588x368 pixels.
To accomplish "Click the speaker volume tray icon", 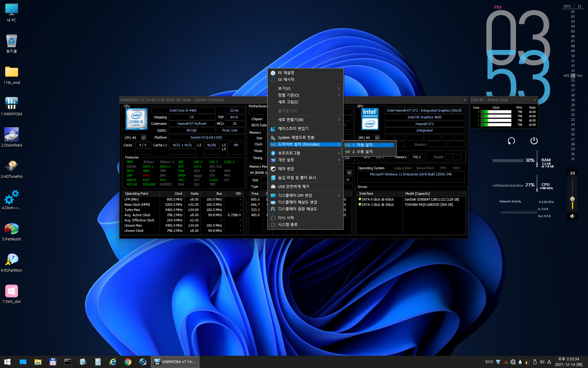I will pos(542,362).
